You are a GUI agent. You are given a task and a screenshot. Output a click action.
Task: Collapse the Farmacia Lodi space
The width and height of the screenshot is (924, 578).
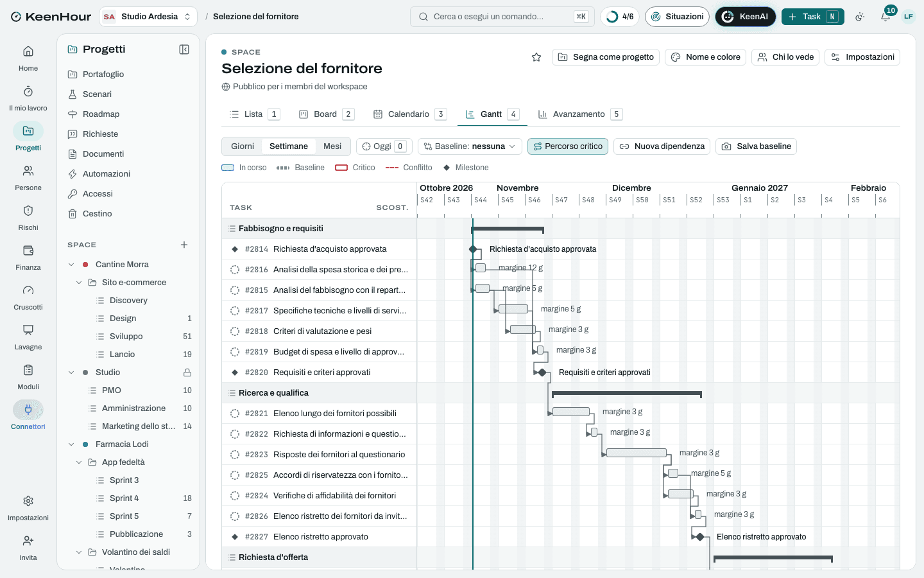point(71,444)
